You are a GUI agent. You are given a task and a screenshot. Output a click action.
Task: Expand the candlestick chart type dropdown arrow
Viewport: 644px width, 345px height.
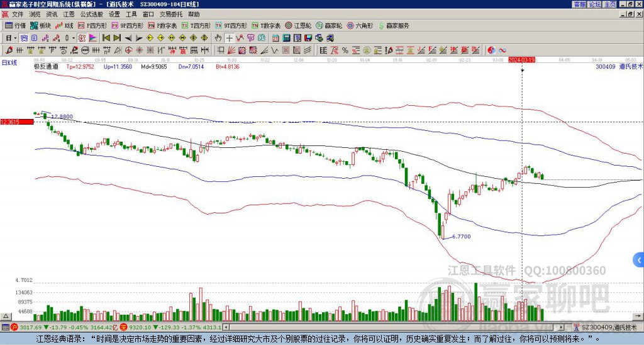[74, 38]
